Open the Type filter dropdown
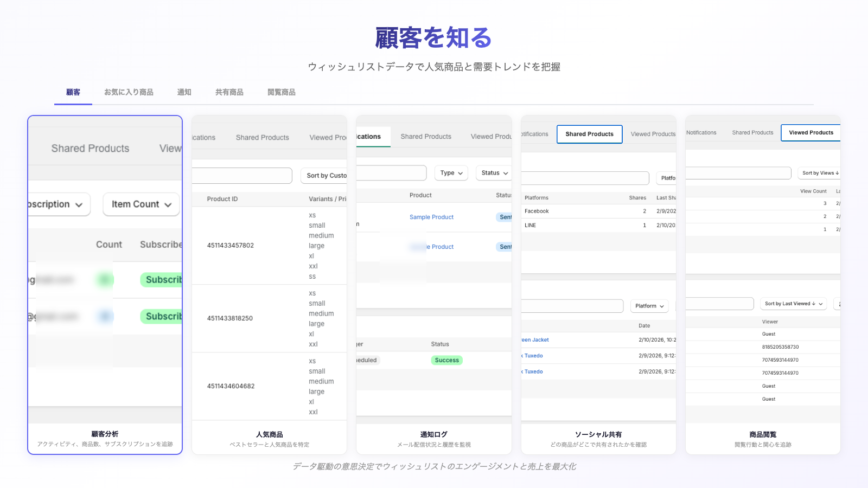 coord(451,173)
